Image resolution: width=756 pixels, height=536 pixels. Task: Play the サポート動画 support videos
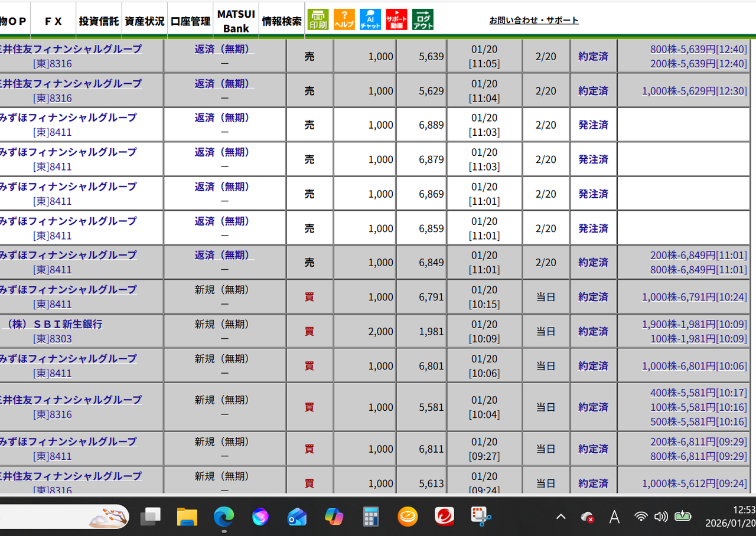click(396, 19)
